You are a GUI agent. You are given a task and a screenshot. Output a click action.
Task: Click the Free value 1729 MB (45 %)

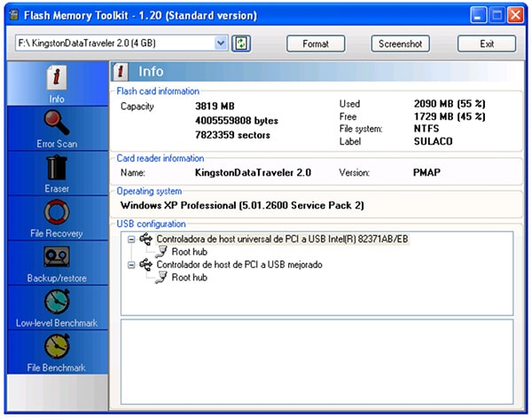coord(450,116)
